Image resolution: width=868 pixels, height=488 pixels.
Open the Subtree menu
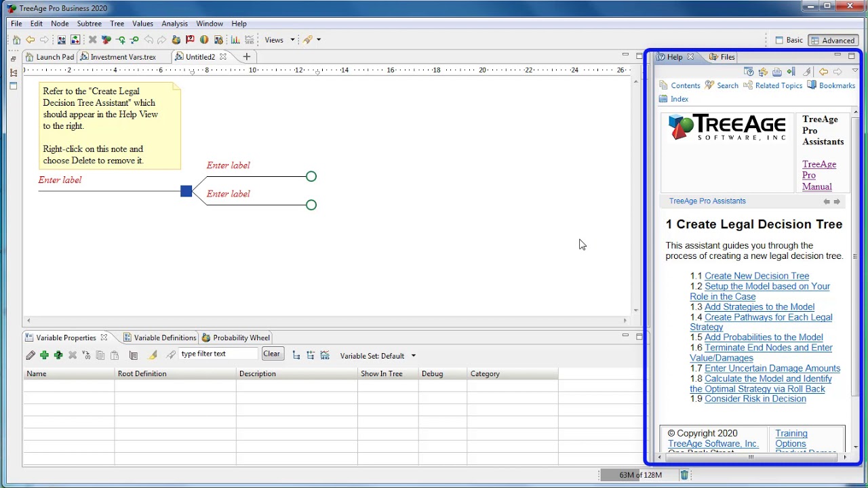[89, 24]
